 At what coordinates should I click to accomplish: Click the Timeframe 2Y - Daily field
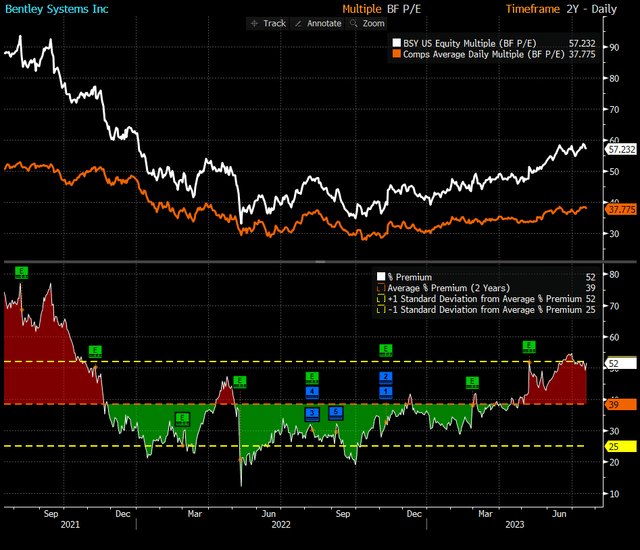561,9
